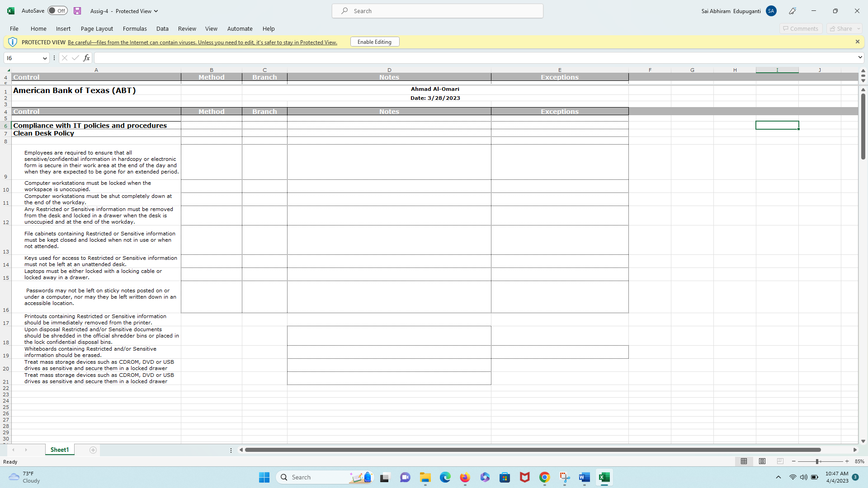Open the Windows Start menu
The width and height of the screenshot is (868, 488).
(x=264, y=477)
